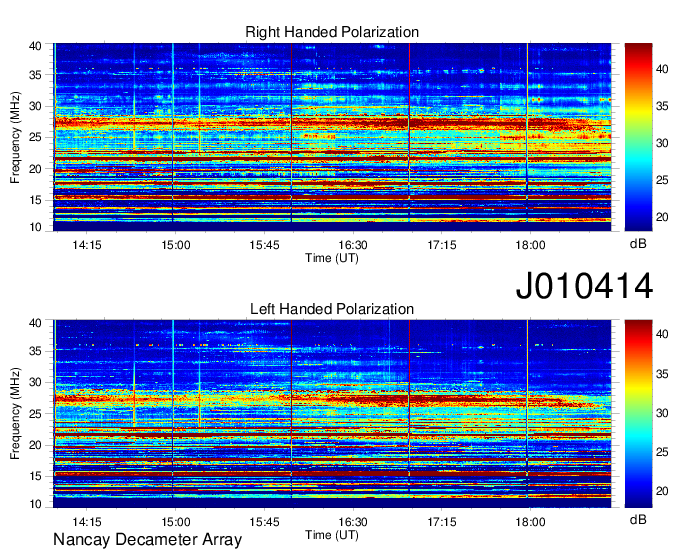
Task: Click the 'dB' unit under upper colorbar
Action: (638, 244)
